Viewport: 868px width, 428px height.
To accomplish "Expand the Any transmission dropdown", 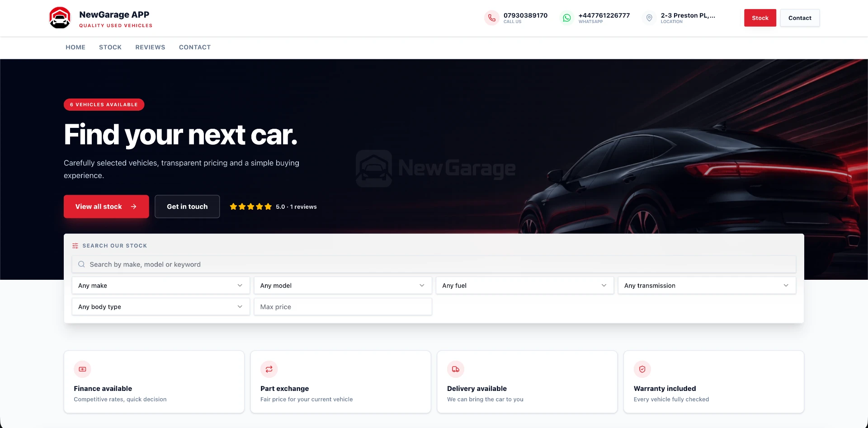I will click(x=707, y=286).
